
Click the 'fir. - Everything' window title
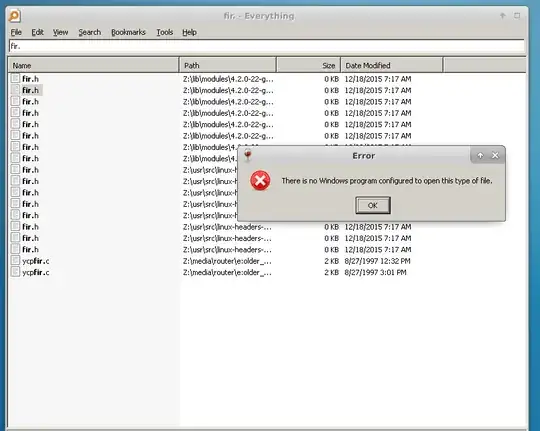point(259,16)
